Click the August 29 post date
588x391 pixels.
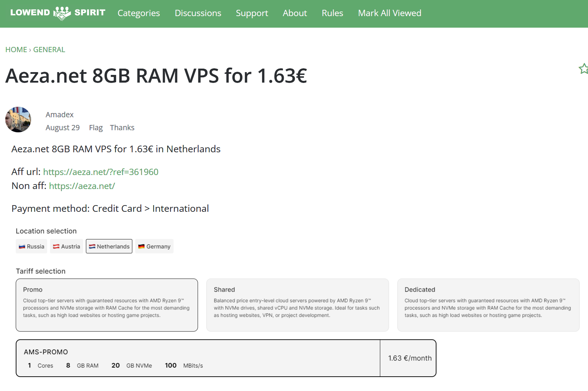(x=63, y=128)
